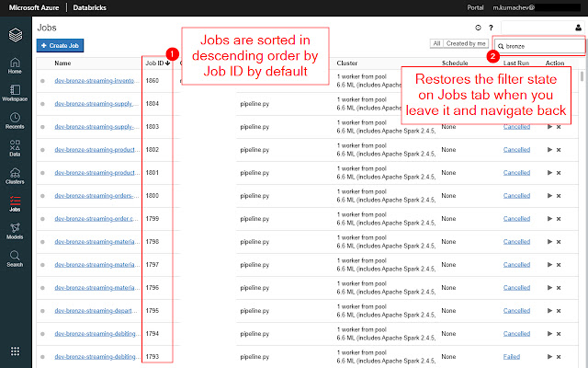Delete job 1797 with X icon
The height and width of the screenshot is (368, 588).
click(559, 265)
